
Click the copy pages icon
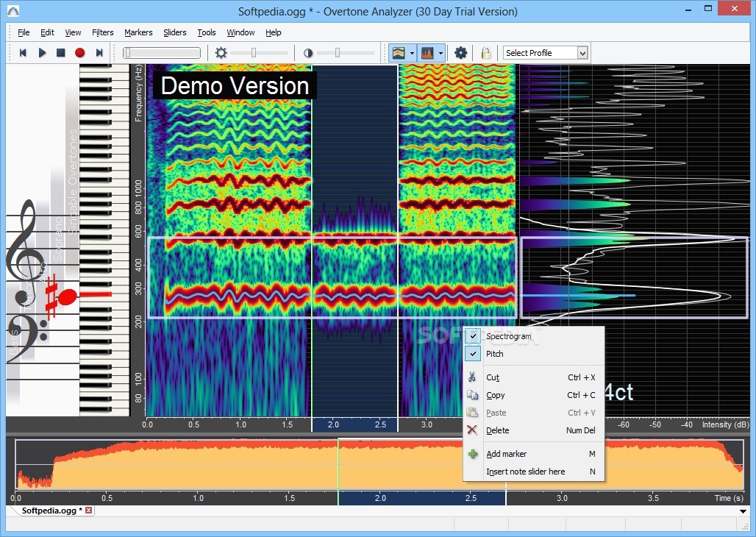pyautogui.click(x=472, y=395)
